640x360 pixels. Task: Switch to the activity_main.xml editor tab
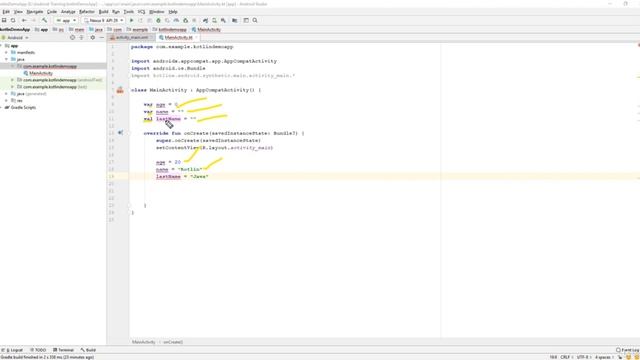coord(131,37)
